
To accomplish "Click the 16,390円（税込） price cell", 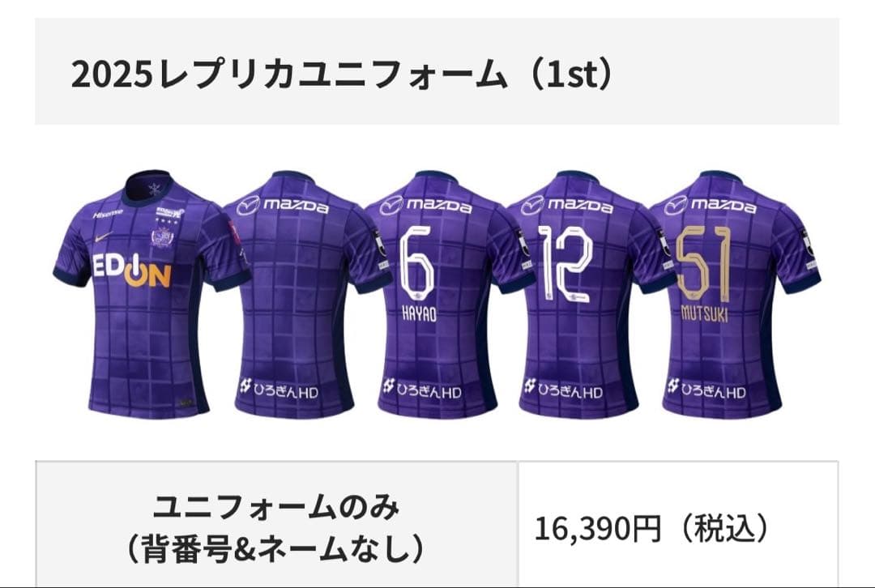I will click(x=678, y=525).
